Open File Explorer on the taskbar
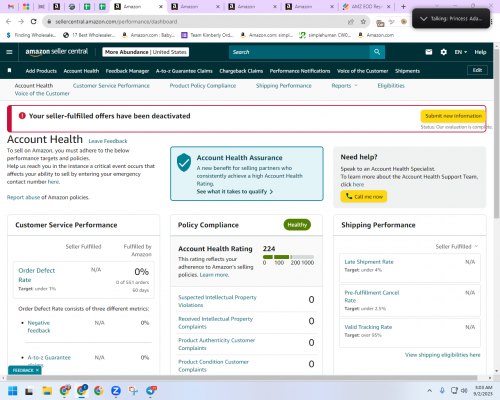Image resolution: width=500 pixels, height=400 pixels. (x=47, y=390)
